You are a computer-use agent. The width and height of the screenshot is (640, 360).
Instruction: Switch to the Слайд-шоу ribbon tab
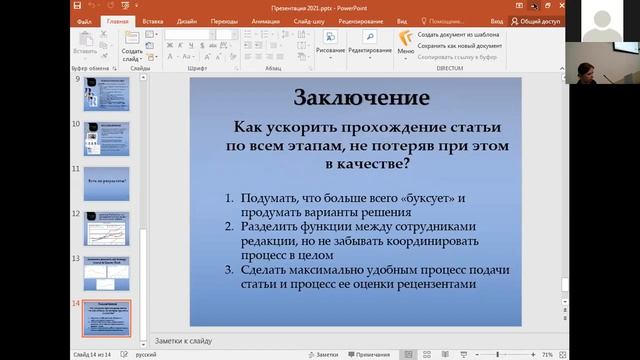pos(309,21)
